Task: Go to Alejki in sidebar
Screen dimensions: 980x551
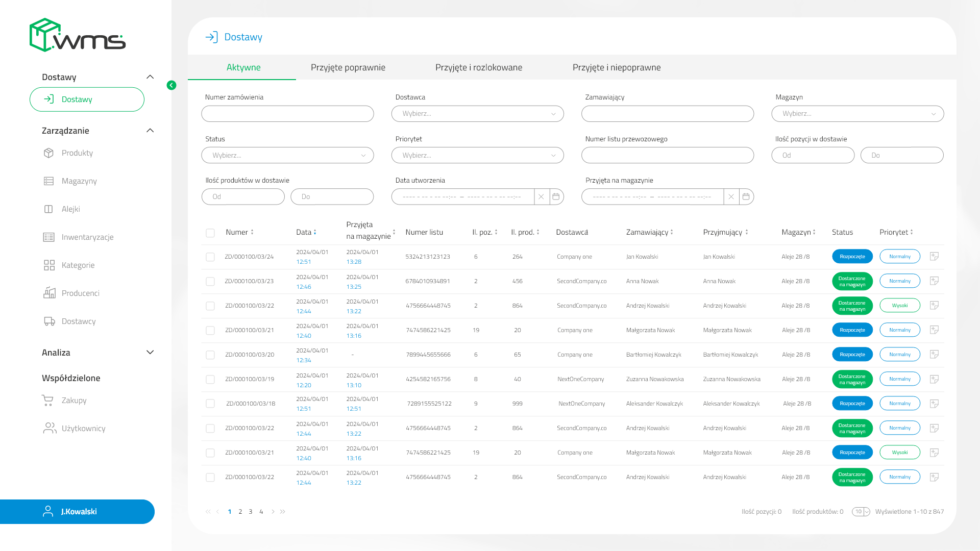Action: coord(62,209)
